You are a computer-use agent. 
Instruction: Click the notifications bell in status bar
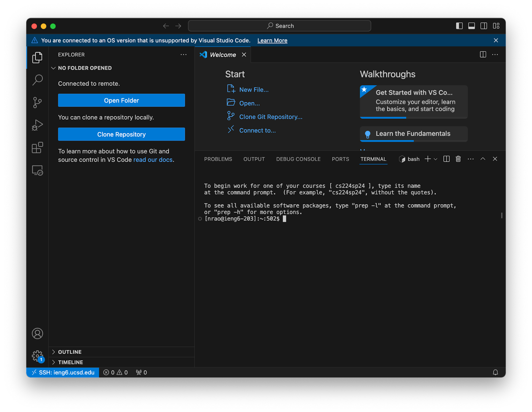click(495, 372)
